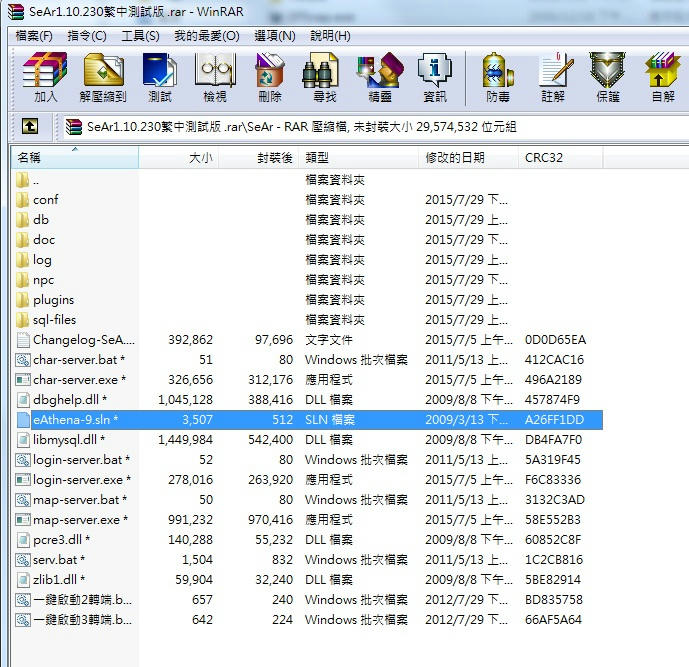The width and height of the screenshot is (689, 667).
Task: Select the 一鍵啟動2轉端 batch file
Action: pos(82,600)
